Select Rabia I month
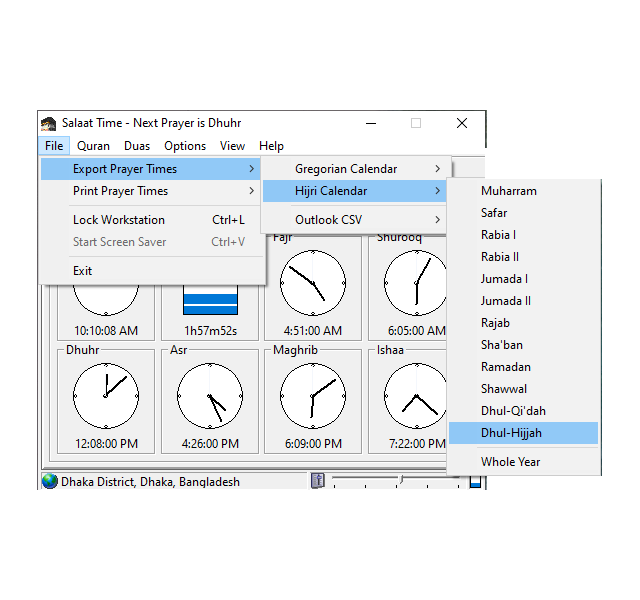 [523, 235]
